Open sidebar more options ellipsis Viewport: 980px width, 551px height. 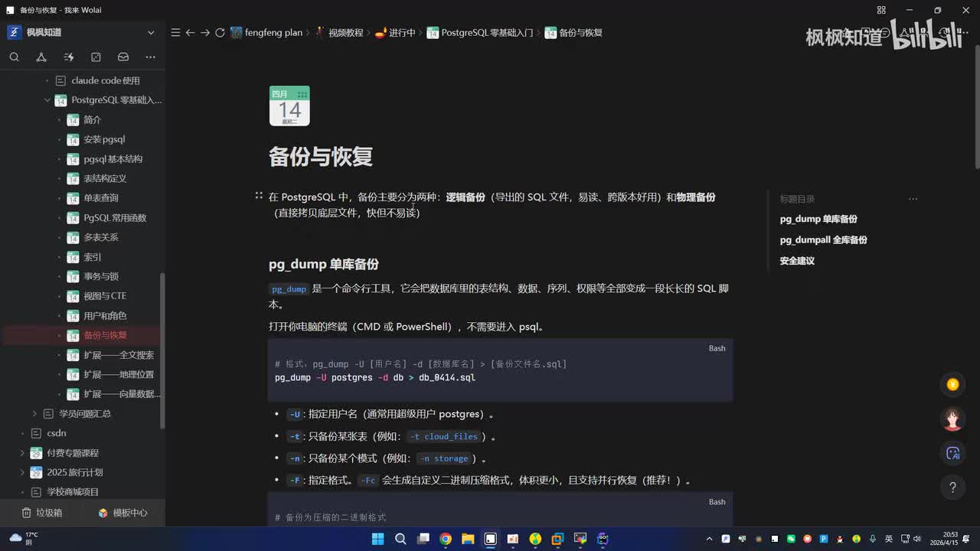[x=150, y=57]
